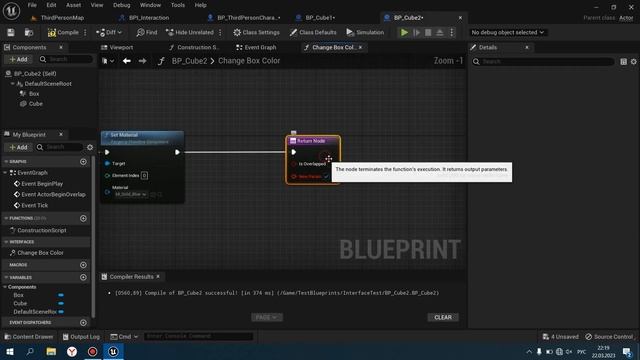
Task: Add a new variable with plus icon
Action: pyautogui.click(x=83, y=277)
